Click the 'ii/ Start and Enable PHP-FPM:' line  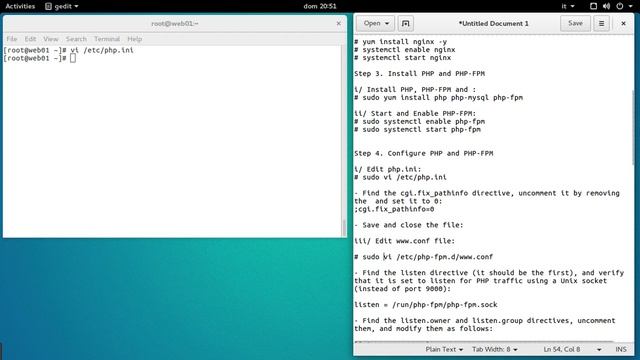415,114
